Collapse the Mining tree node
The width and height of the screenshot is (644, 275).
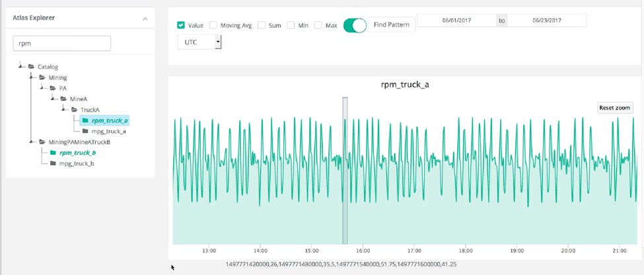pos(31,77)
